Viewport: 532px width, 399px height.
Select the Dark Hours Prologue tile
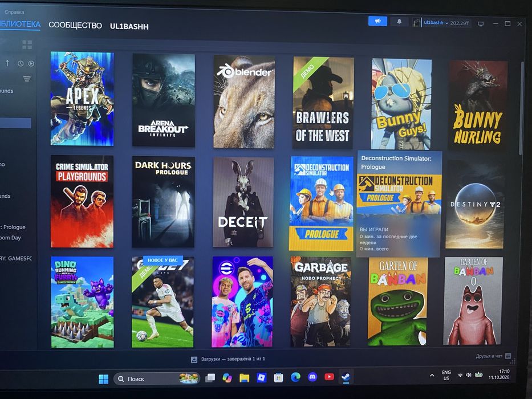coord(163,202)
